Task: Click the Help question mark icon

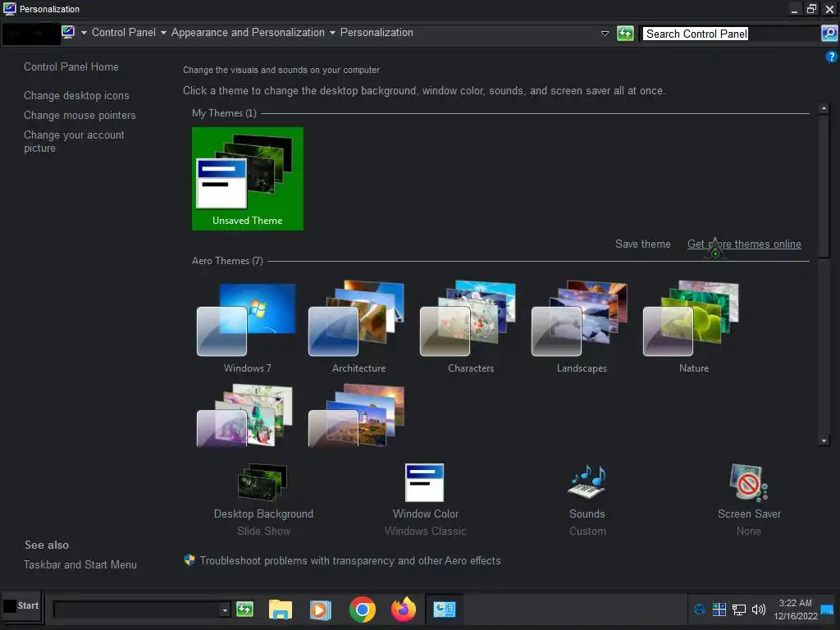Action: 831,57
